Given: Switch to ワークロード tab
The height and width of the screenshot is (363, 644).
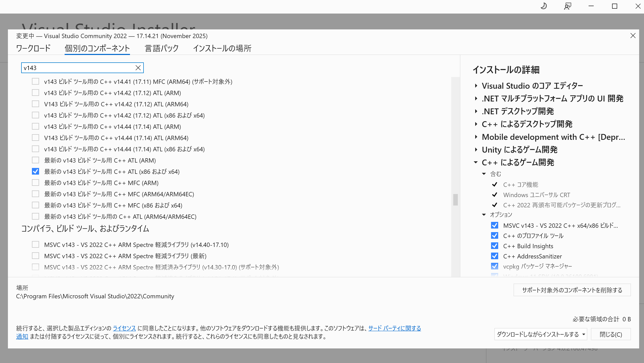Looking at the screenshot, I should coord(33,48).
